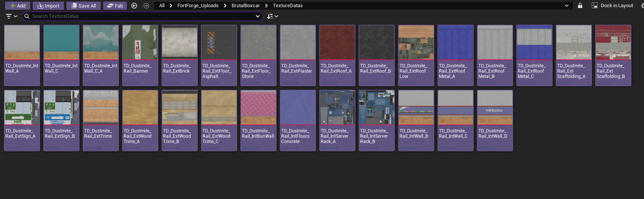
Task: Click the search magnifier icon
Action: pyautogui.click(x=27, y=16)
